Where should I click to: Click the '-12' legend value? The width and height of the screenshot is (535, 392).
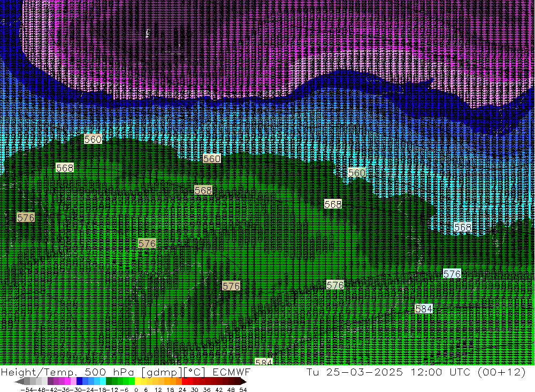[112, 389]
